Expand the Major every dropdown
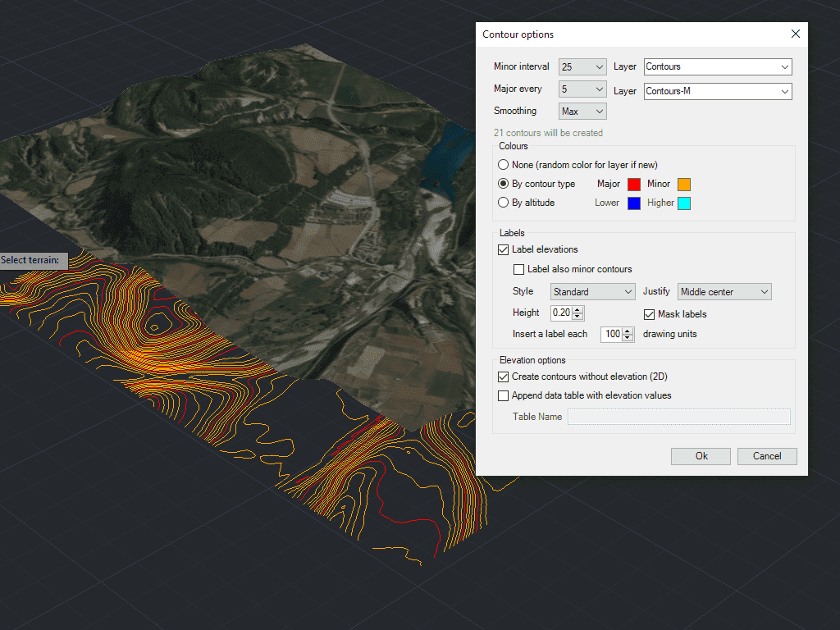 point(582,89)
